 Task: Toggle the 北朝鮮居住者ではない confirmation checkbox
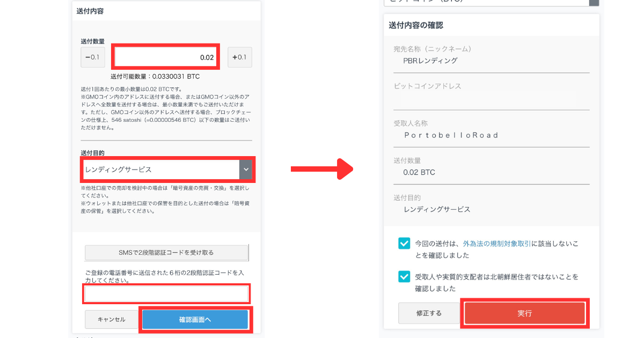(x=404, y=277)
